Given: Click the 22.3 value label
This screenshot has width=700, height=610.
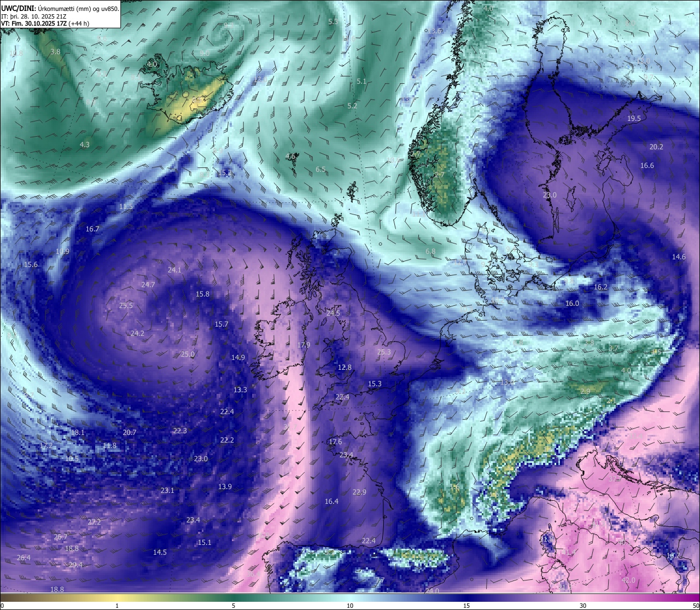Looking at the screenshot, I should 180,431.
